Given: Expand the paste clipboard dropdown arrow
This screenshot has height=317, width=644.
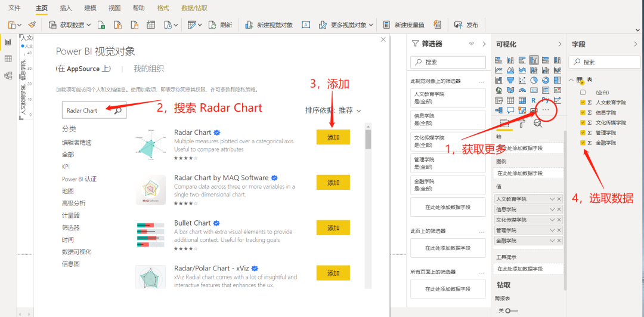Looking at the screenshot, I should click(x=19, y=25).
